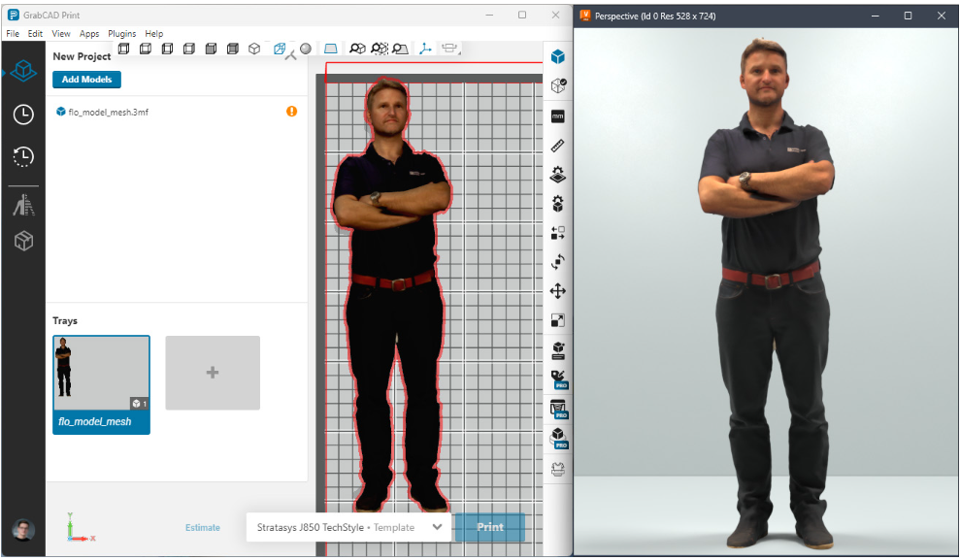This screenshot has width=960, height=560.
Task: Select the Move arrows tool
Action: point(558,291)
